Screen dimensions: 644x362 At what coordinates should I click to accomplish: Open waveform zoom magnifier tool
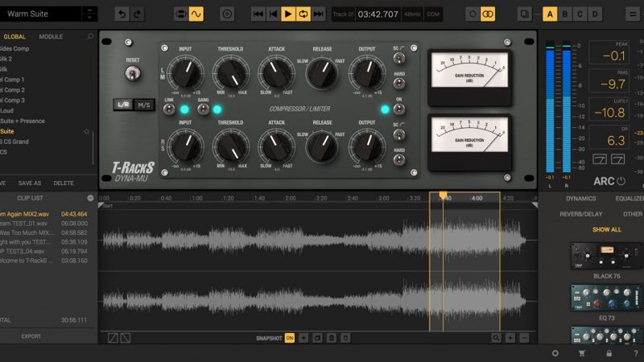coord(496,338)
